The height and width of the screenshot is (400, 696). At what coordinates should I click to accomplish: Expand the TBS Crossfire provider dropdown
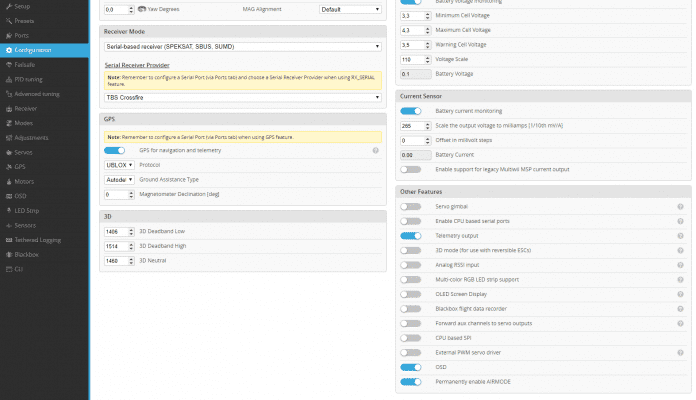point(243,97)
